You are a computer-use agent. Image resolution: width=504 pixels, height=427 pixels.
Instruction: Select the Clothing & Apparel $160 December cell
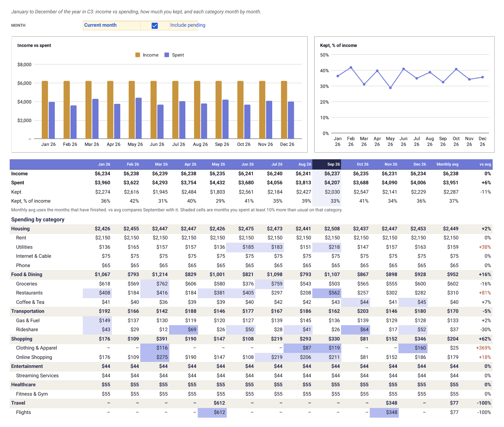click(413, 348)
